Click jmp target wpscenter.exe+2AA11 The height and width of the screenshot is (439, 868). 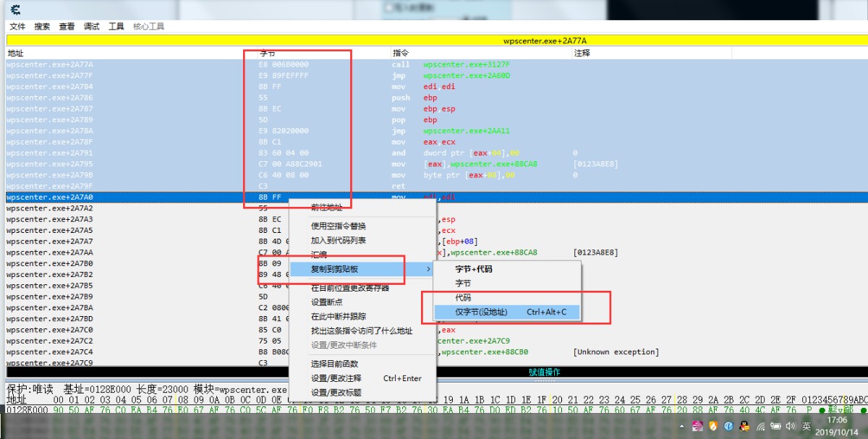tap(467, 131)
